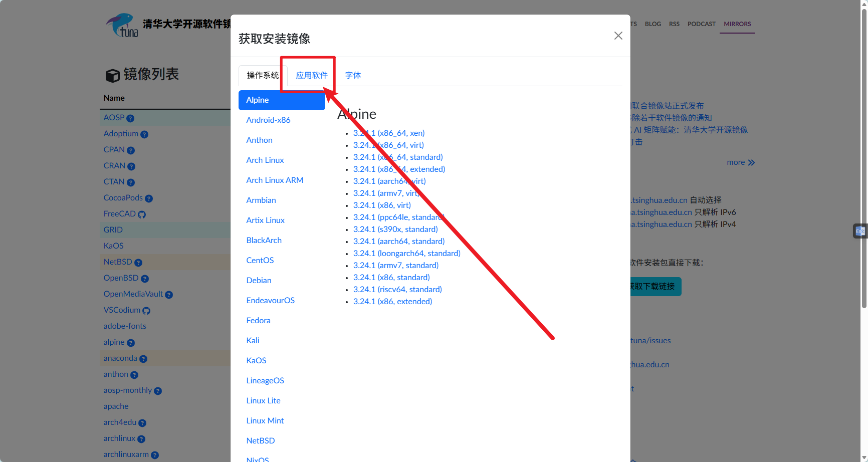
Task: Select NetBSD in the dialog OS list
Action: click(282, 441)
